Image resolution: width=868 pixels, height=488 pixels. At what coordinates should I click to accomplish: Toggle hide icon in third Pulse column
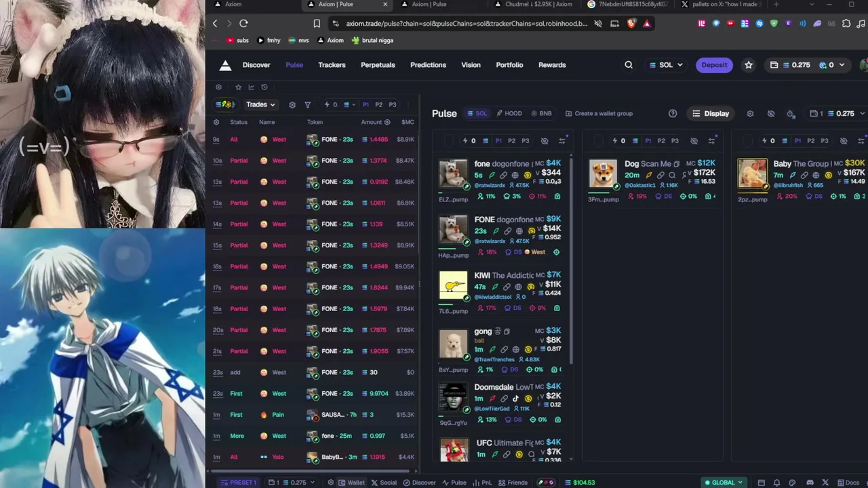click(x=844, y=141)
